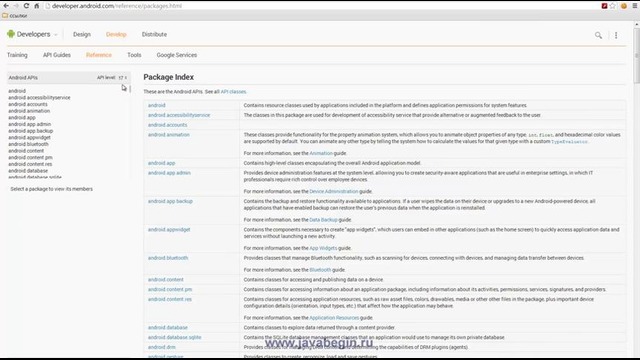This screenshot has height=360, width=640.
Task: Go to Training section
Action: click(17, 55)
